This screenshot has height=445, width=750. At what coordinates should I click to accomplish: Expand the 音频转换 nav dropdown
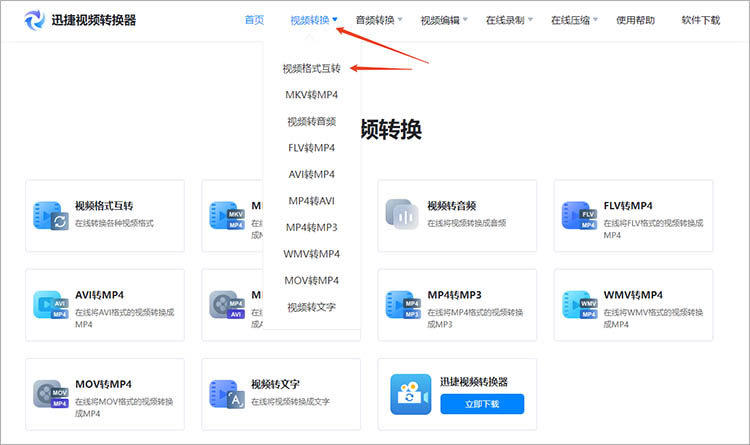point(379,20)
